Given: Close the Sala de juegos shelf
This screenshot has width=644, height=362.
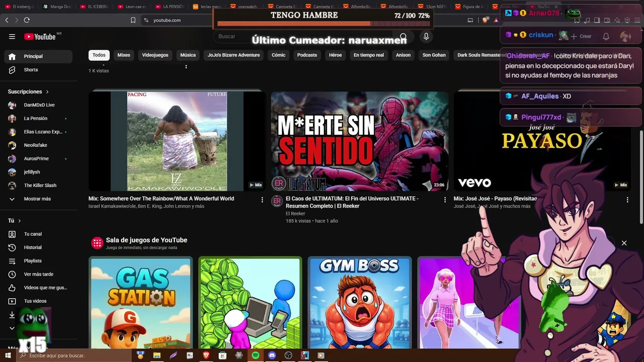Looking at the screenshot, I should point(624,243).
